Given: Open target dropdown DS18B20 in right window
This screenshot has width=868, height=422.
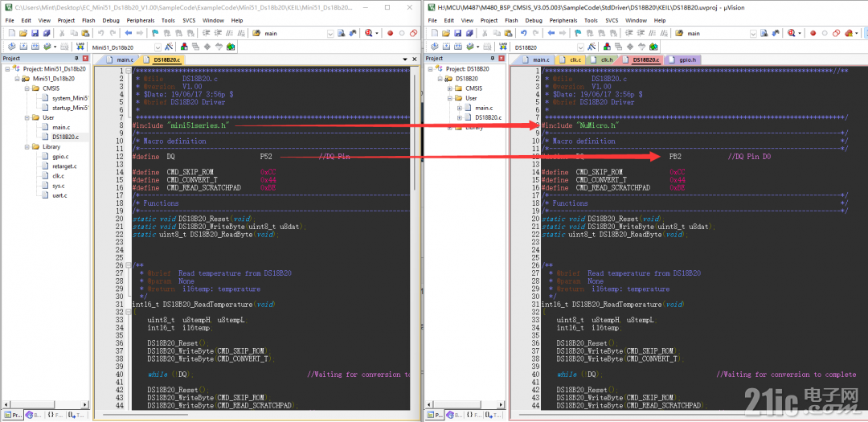Looking at the screenshot, I should (x=581, y=47).
